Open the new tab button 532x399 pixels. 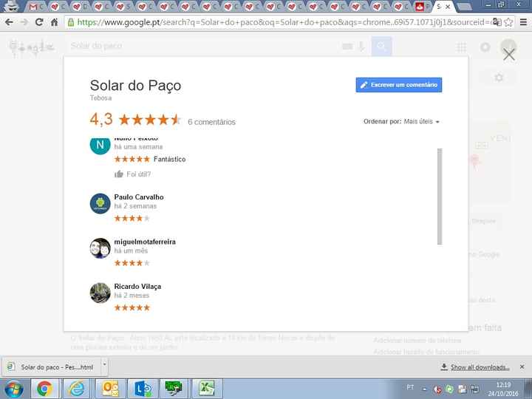tap(465, 7)
